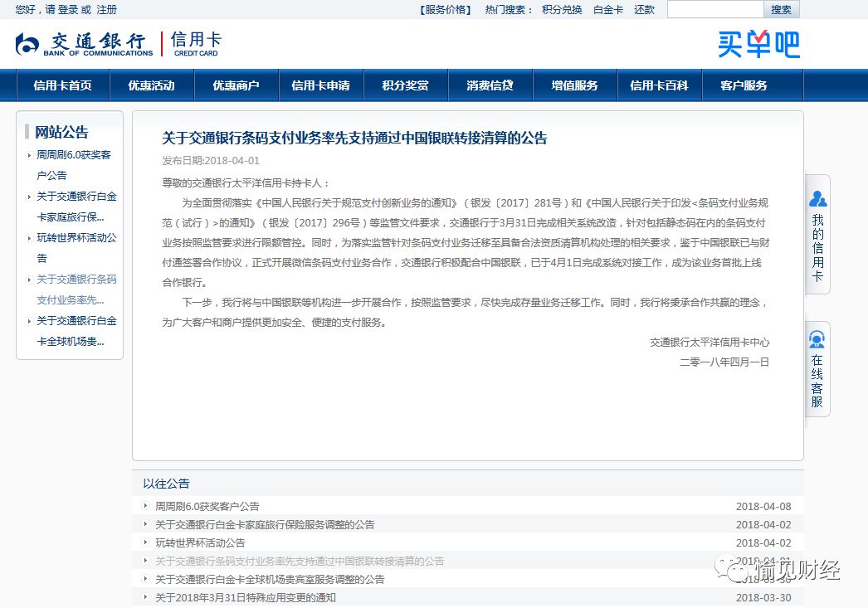Click the date line 二零一八年四月一日
The image size is (868, 608).
(724, 362)
